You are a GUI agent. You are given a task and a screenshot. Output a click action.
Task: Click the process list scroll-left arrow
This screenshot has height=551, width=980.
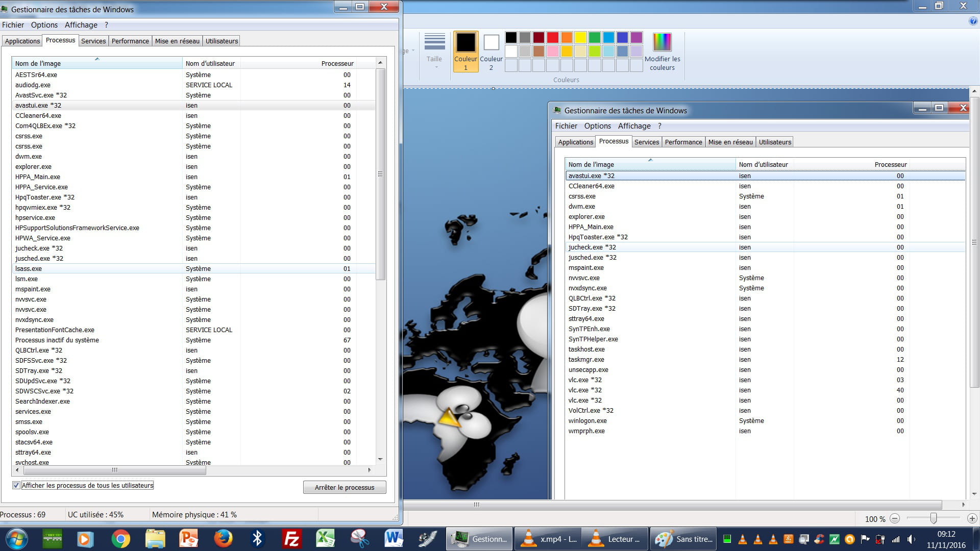click(17, 470)
